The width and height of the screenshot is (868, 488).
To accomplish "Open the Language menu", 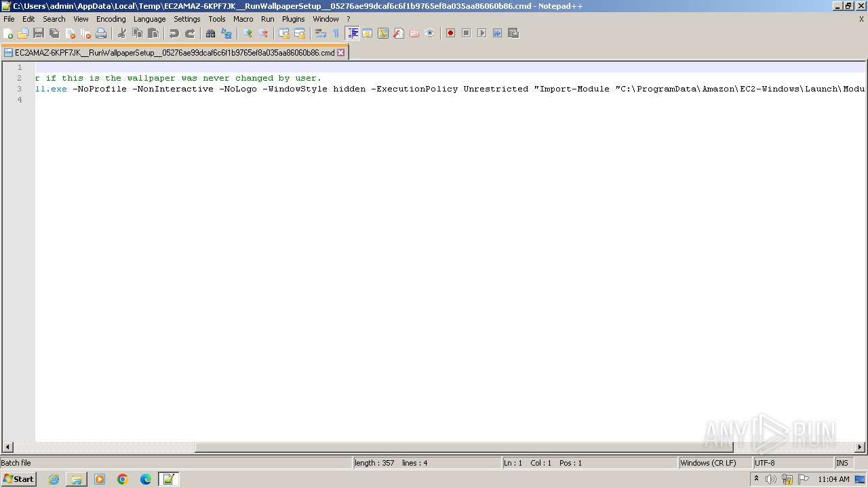I will (x=149, y=19).
